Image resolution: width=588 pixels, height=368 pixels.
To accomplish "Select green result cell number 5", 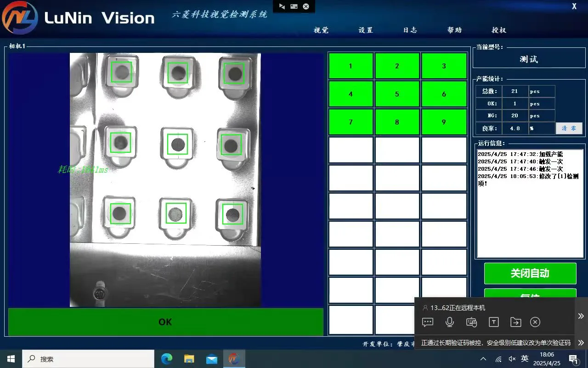I will point(397,94).
